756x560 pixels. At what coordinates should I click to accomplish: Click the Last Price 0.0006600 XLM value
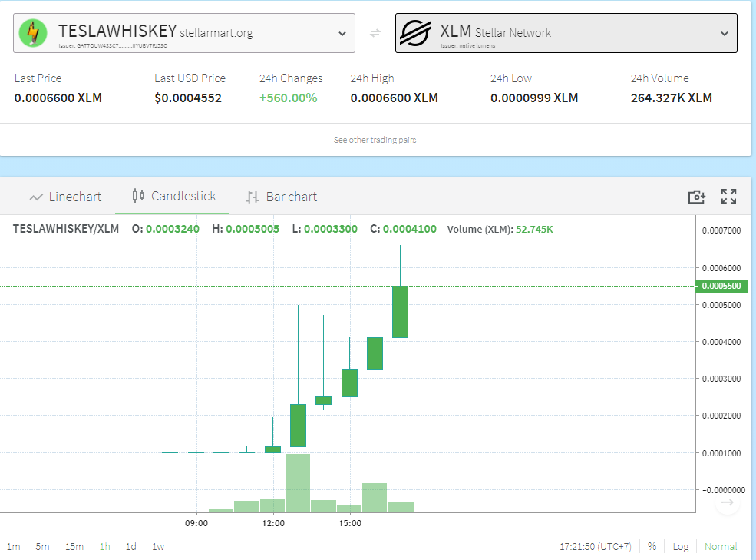point(58,98)
